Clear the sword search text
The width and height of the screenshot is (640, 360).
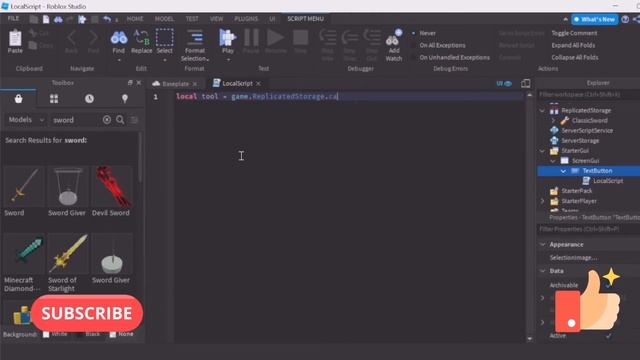107,120
